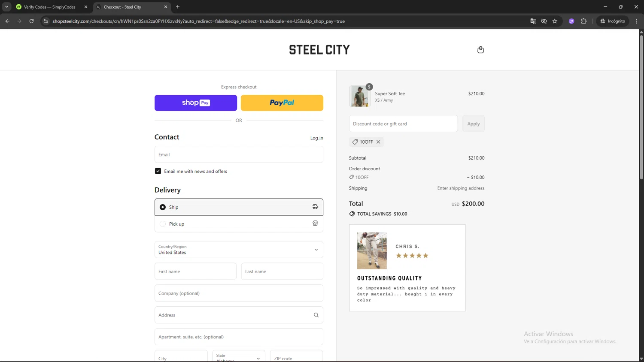Focus the Last name field
Screen dimensions: 644x362
[282, 271]
